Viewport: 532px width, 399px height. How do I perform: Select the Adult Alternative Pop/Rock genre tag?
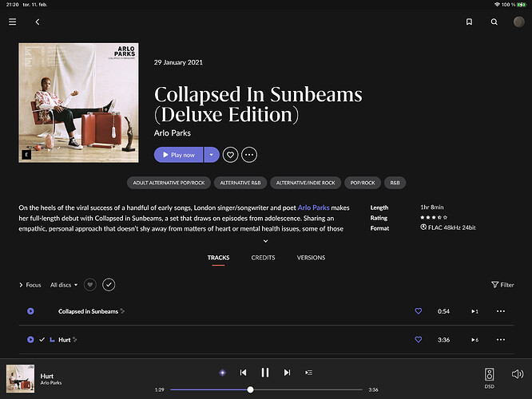pos(169,183)
